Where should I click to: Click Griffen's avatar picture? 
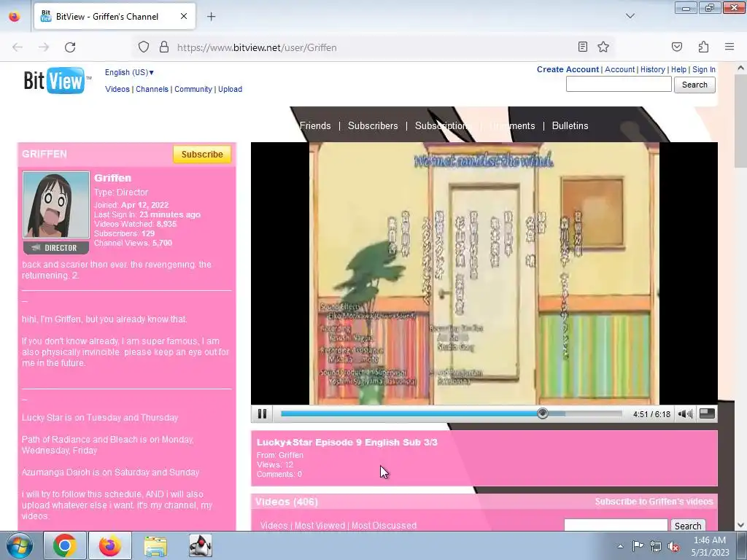click(x=56, y=205)
